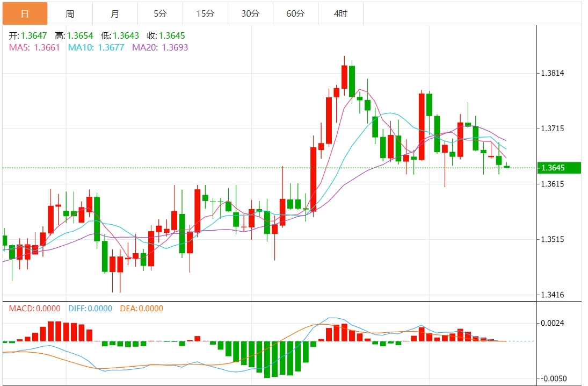Open the 4时 timeframe tab
The image size is (588, 386).
(340, 13)
